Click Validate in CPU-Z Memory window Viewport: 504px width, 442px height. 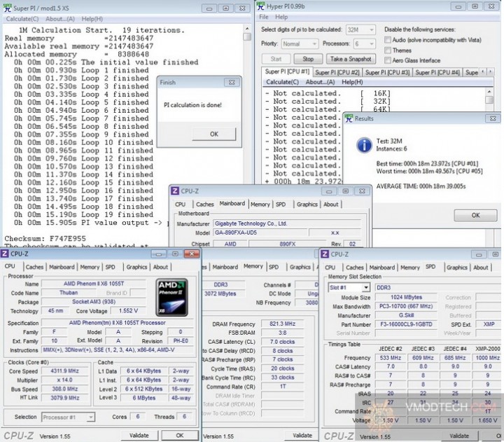302,435
